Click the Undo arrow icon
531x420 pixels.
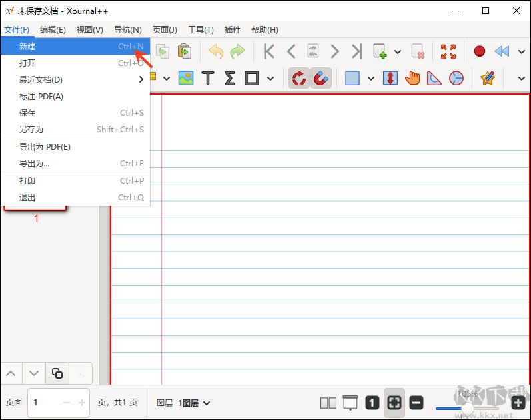[216, 51]
